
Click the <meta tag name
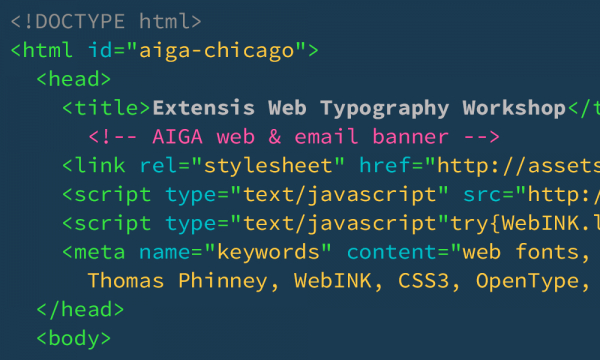coord(94,252)
